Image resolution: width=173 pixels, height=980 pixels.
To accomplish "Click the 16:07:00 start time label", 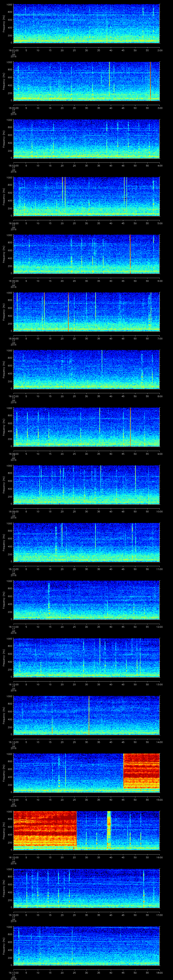I will pos(13,396).
